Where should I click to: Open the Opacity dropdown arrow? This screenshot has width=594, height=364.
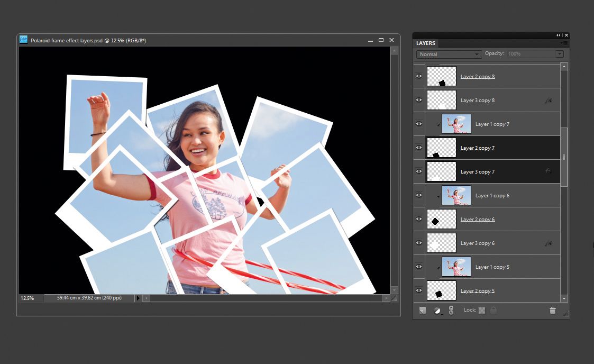point(559,53)
